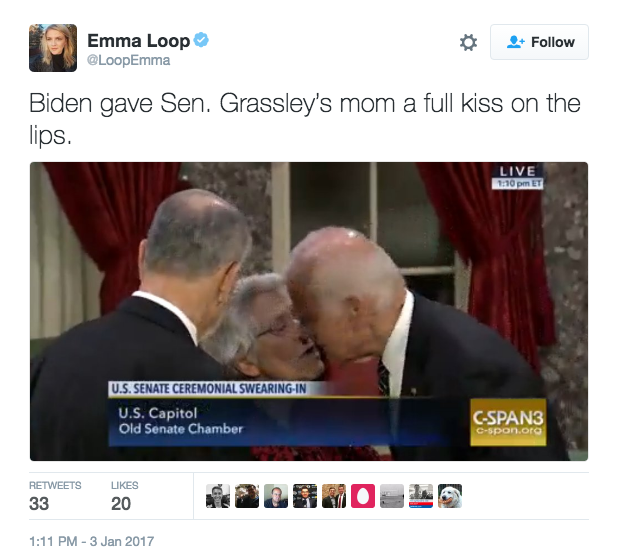This screenshot has width=620, height=556.
Task: Click the fifth liker avatar, left of pink egg
Action: pyautogui.click(x=334, y=496)
